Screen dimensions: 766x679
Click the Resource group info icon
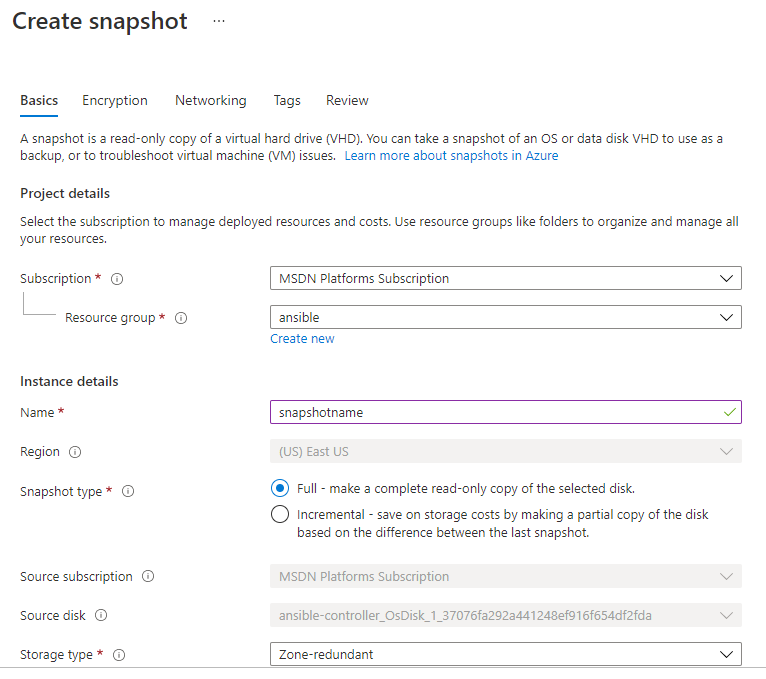tap(181, 318)
